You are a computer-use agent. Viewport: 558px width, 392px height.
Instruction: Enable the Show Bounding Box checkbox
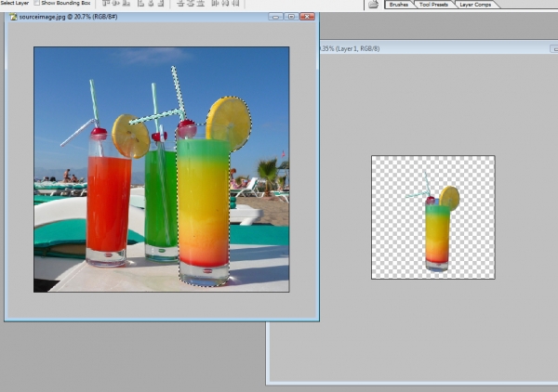[x=36, y=3]
